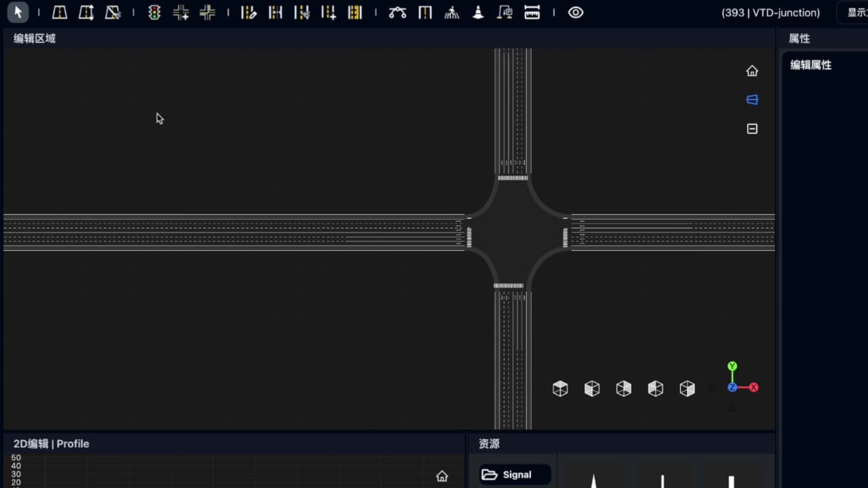Reset the profile graph with home icon
This screenshot has width=868, height=488.
[x=442, y=476]
